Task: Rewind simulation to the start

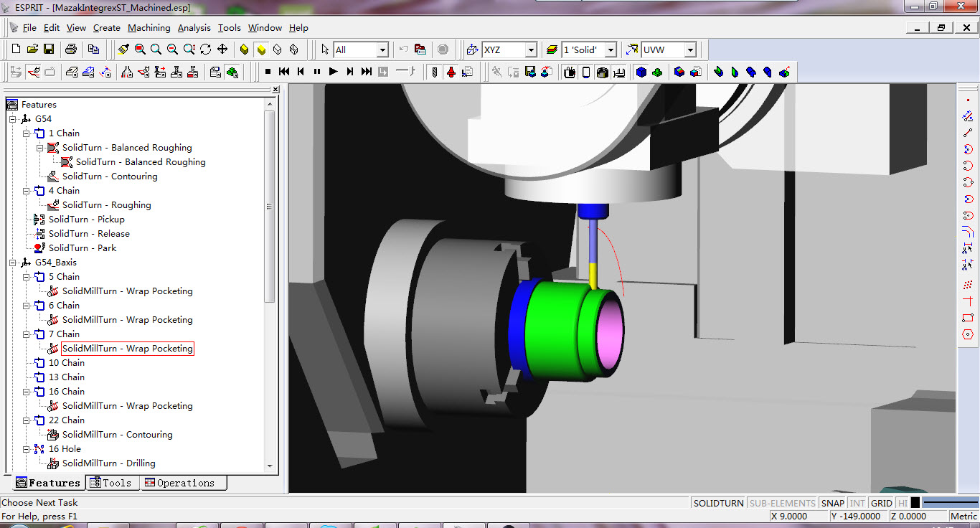Action: click(x=284, y=72)
